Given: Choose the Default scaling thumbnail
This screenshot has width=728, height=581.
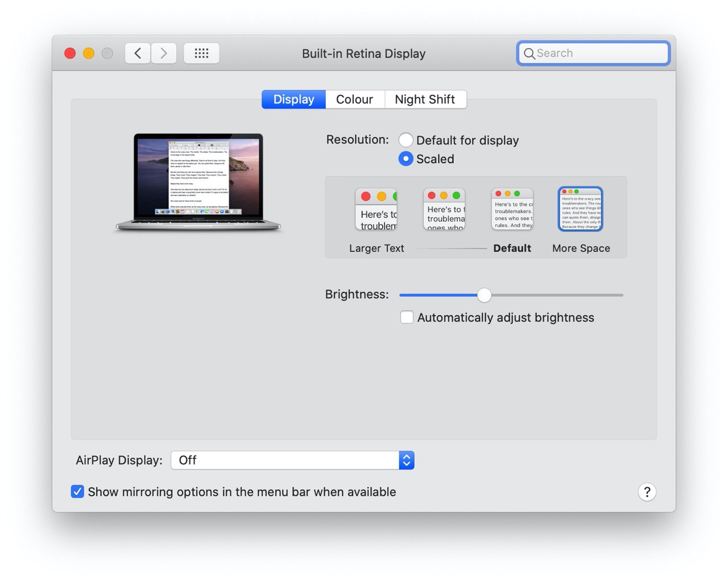Looking at the screenshot, I should 512,209.
